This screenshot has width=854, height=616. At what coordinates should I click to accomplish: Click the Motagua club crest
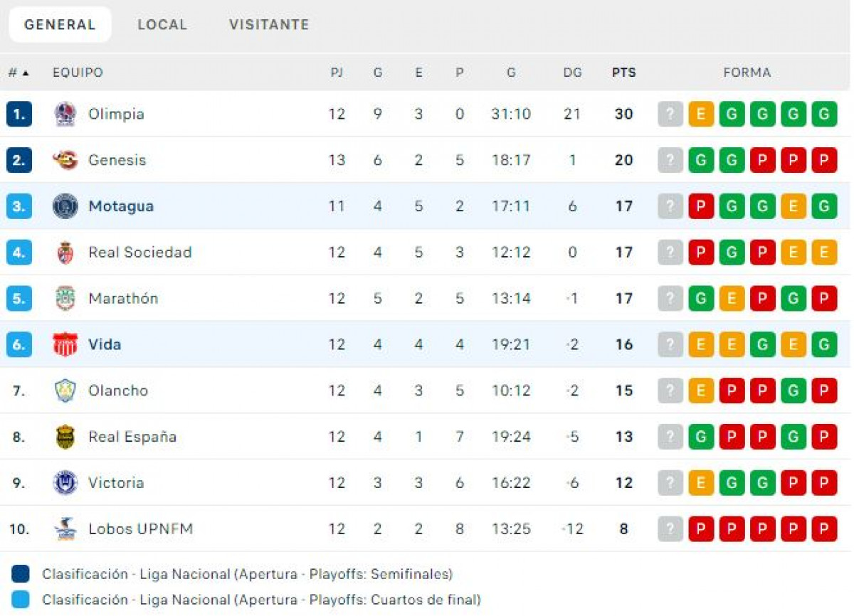pos(65,206)
